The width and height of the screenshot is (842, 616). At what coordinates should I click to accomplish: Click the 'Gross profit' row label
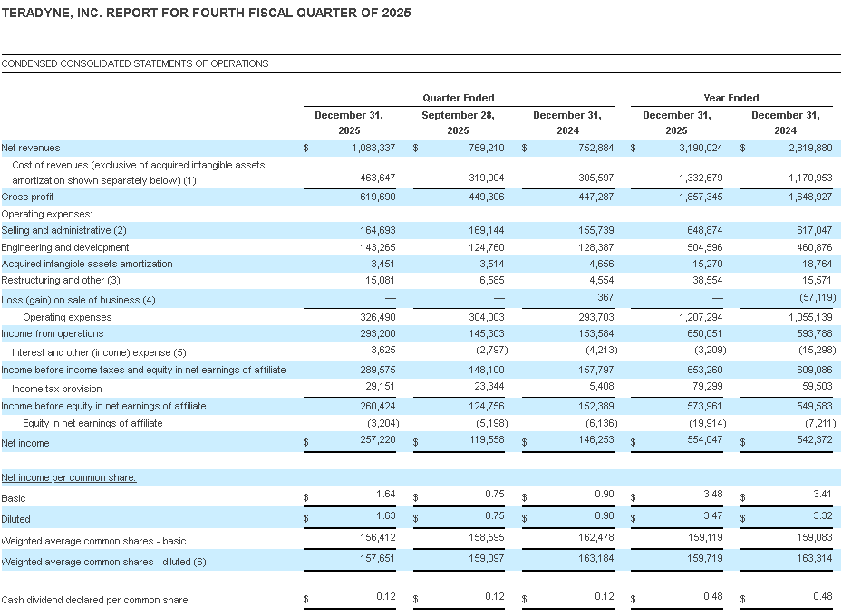(x=27, y=197)
